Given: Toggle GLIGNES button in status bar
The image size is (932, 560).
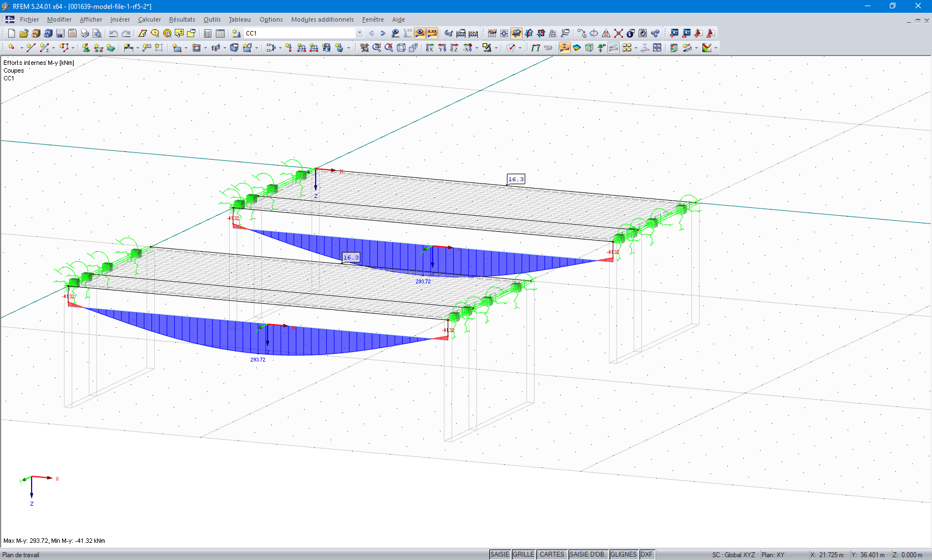Looking at the screenshot, I should pyautogui.click(x=624, y=554).
